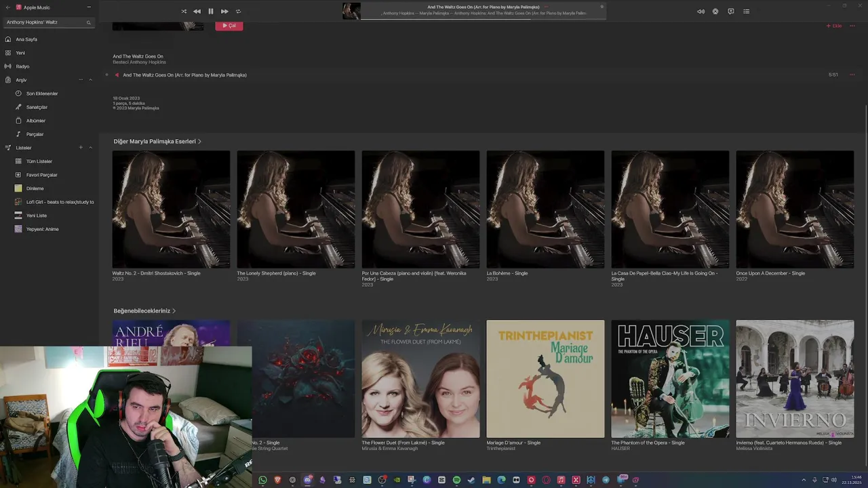Screen dimensions: 868x488
Task: Open Beğenebilecekleriniz section link
Action: click(x=144, y=311)
